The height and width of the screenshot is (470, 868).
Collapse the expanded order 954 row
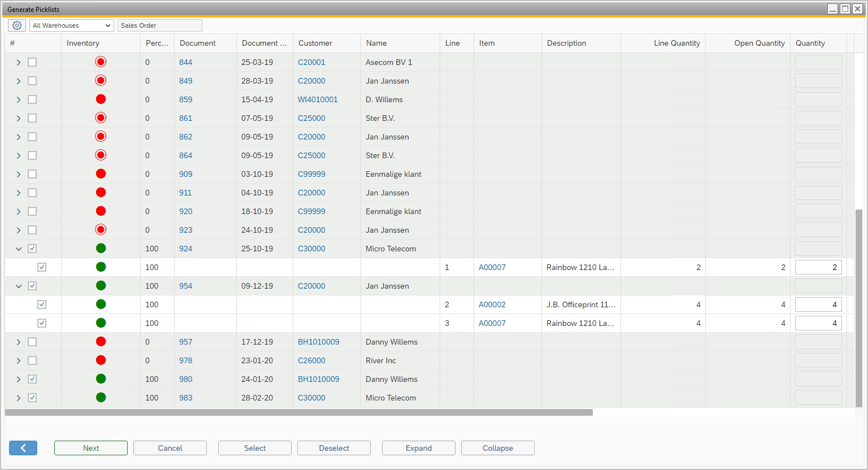click(x=19, y=286)
